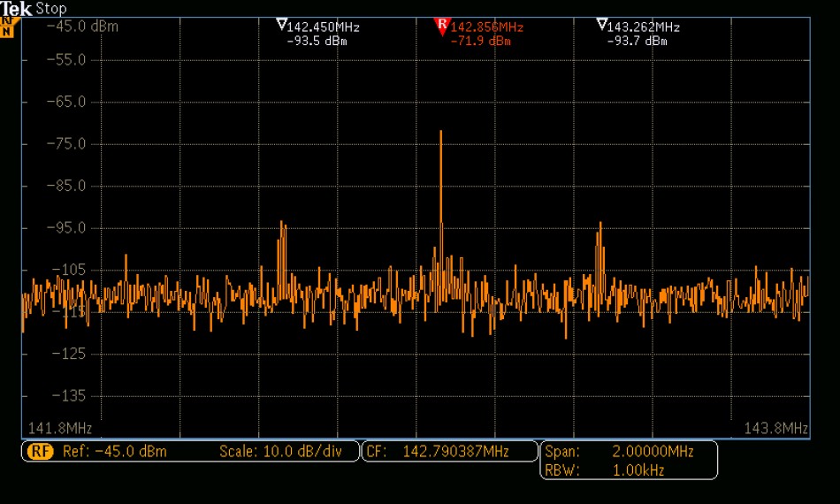Screen dimensions: 840x504
Task: Select the Ref: -45.0 dBm readout
Action: click(115, 452)
